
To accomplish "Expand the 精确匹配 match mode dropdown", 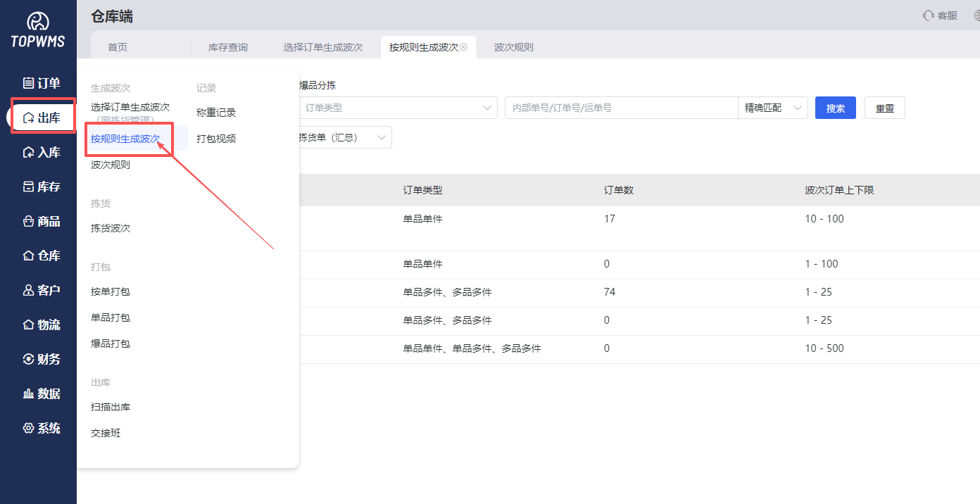I will pos(772,108).
